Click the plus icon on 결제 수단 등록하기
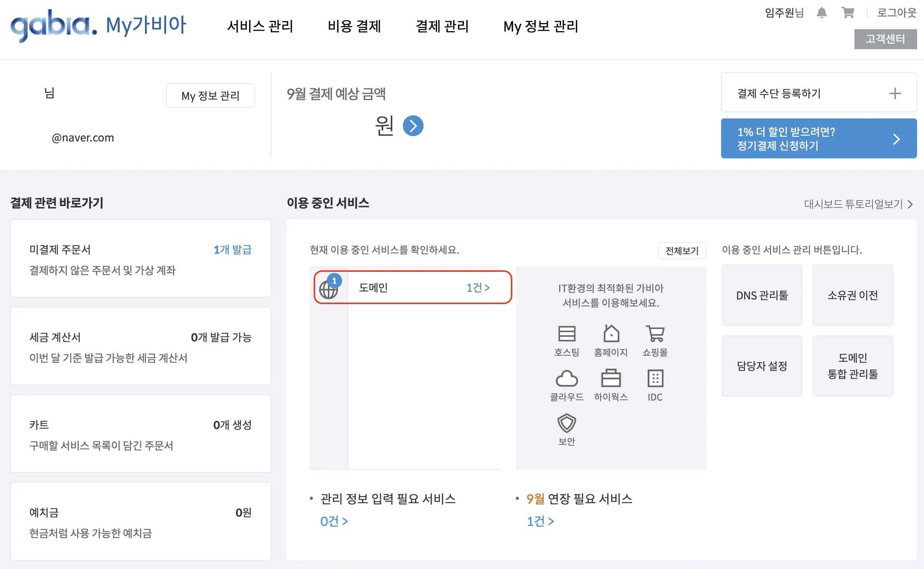The width and height of the screenshot is (924, 569). (896, 93)
